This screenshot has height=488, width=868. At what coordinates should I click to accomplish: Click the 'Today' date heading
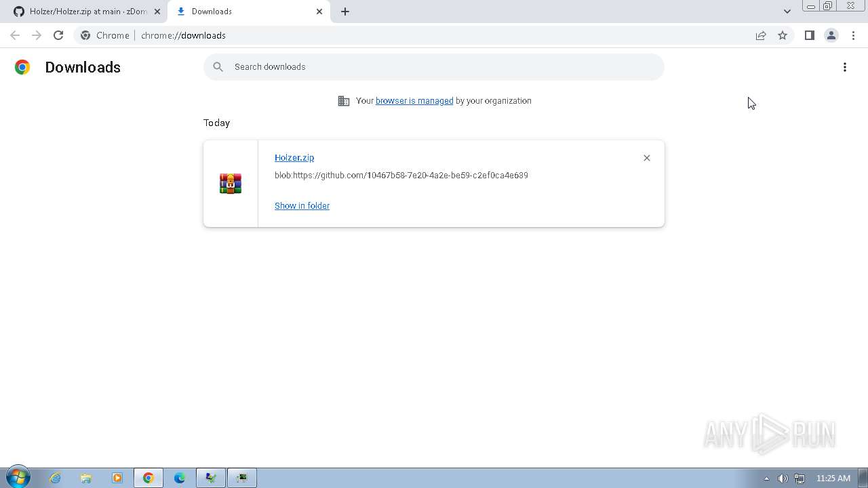(217, 123)
